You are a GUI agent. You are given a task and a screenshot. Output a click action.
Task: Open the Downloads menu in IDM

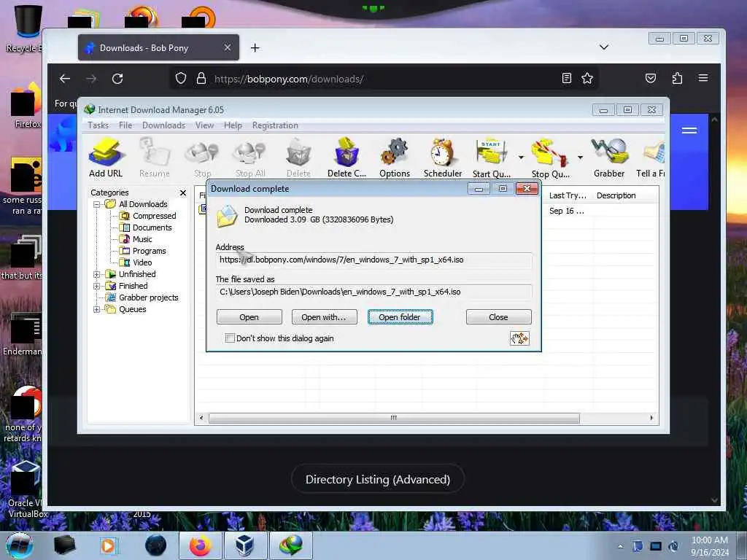163,125
